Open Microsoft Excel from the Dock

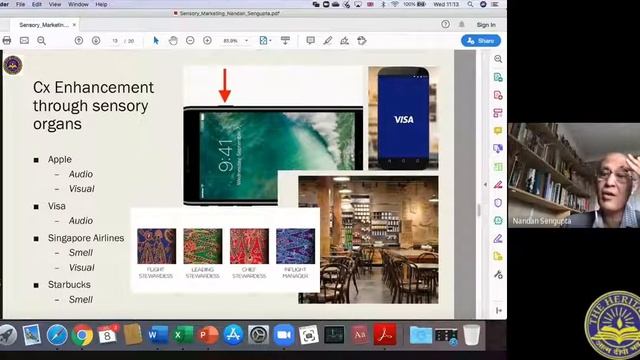pos(183,335)
